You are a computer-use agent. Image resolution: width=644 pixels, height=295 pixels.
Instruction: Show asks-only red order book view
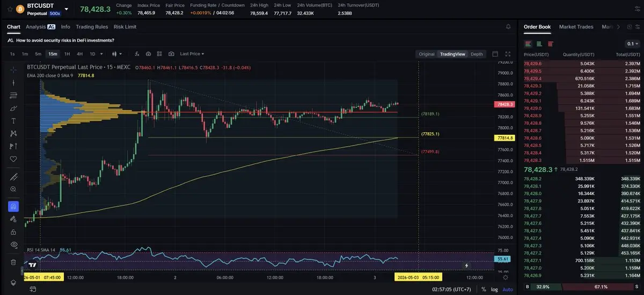coord(550,44)
